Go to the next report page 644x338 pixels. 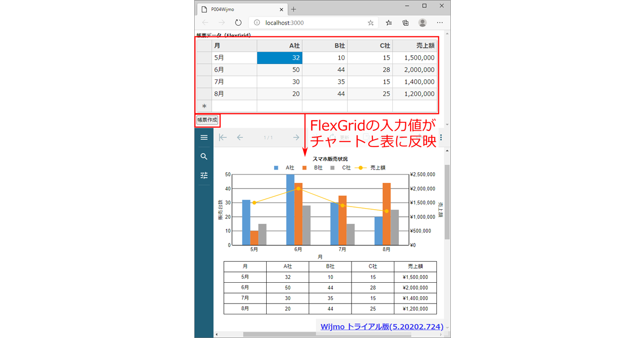(296, 137)
